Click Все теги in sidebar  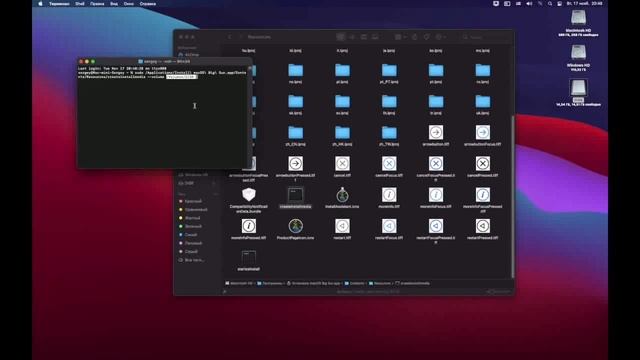coord(191,260)
